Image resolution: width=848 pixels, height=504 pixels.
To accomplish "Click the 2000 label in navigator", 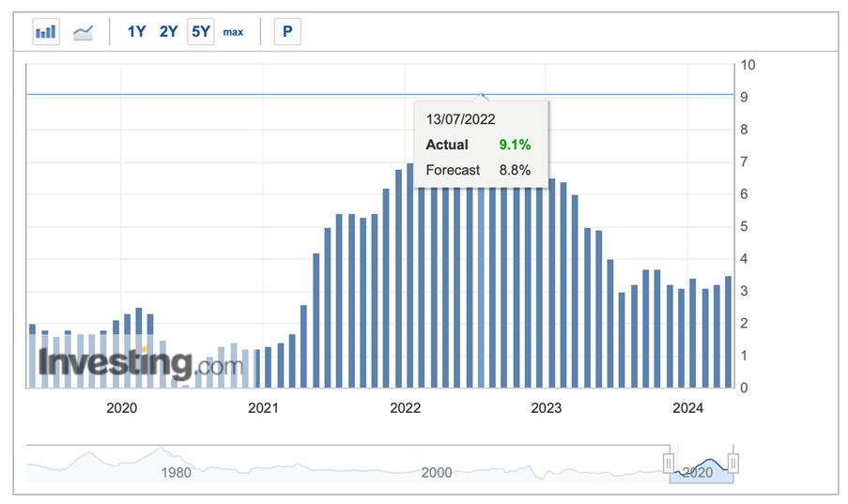I will click(437, 473).
